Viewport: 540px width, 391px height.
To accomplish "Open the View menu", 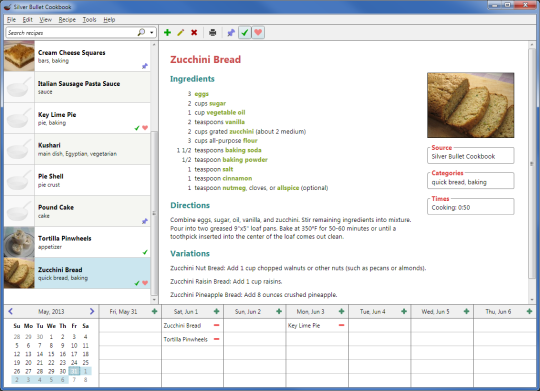I will click(45, 20).
